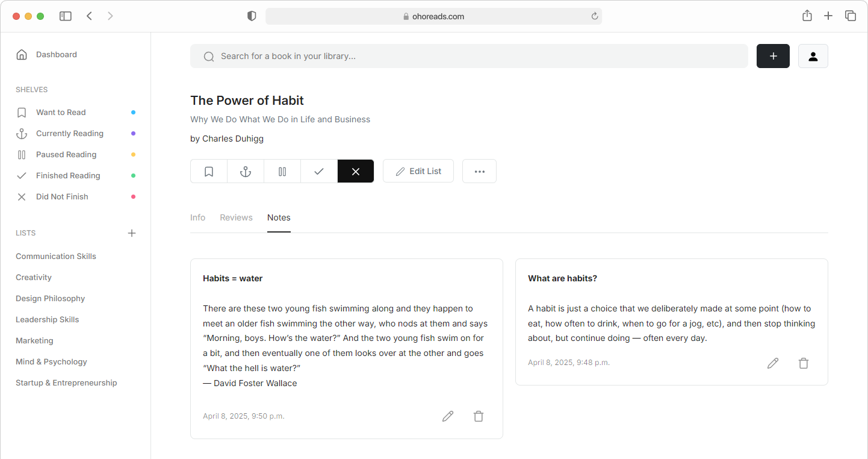Click the book title 'The Power of Habit'

247,101
